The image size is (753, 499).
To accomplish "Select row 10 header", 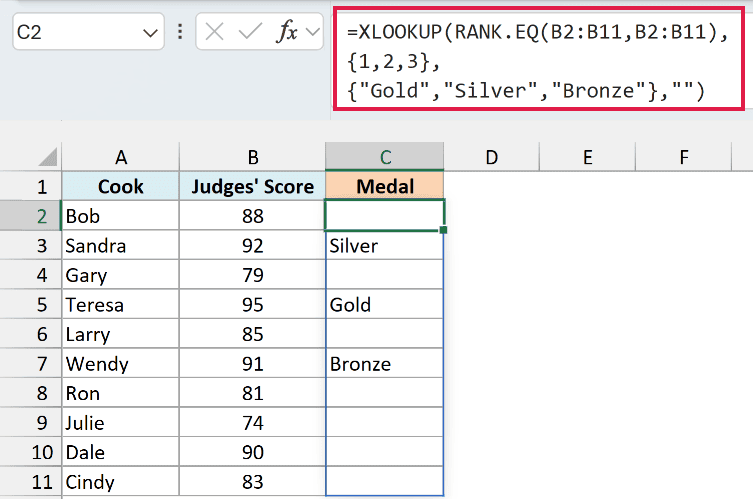I will (31, 452).
